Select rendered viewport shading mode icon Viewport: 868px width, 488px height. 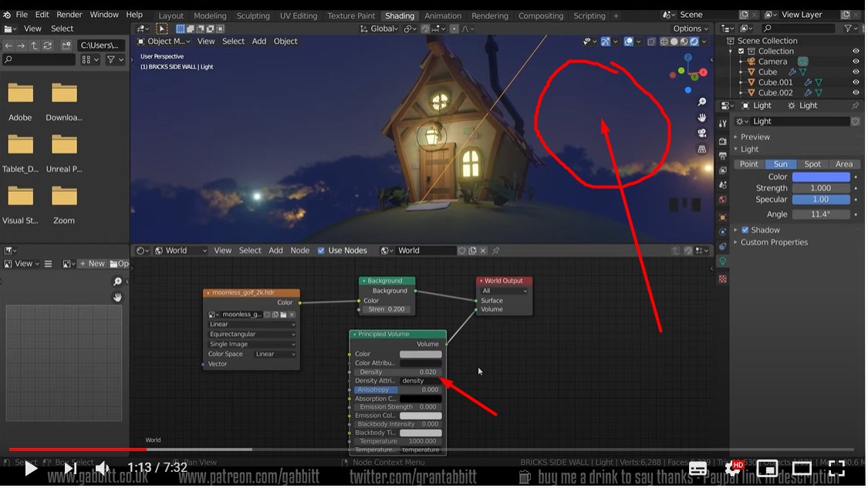(694, 42)
